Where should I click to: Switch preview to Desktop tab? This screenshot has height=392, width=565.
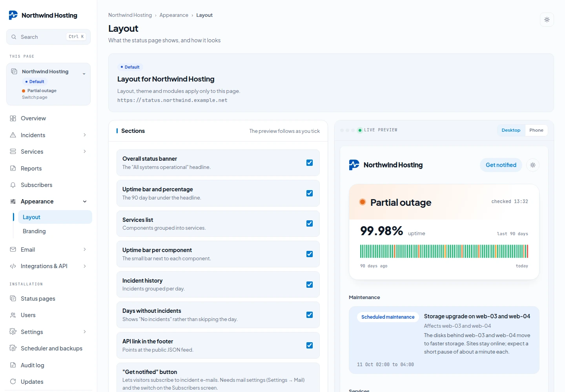point(511,130)
